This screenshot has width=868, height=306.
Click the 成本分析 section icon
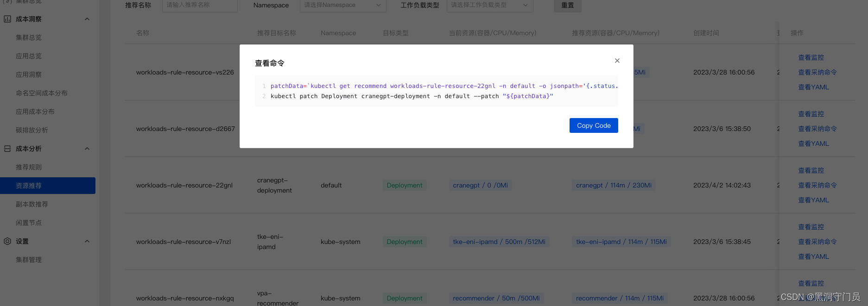click(x=7, y=149)
